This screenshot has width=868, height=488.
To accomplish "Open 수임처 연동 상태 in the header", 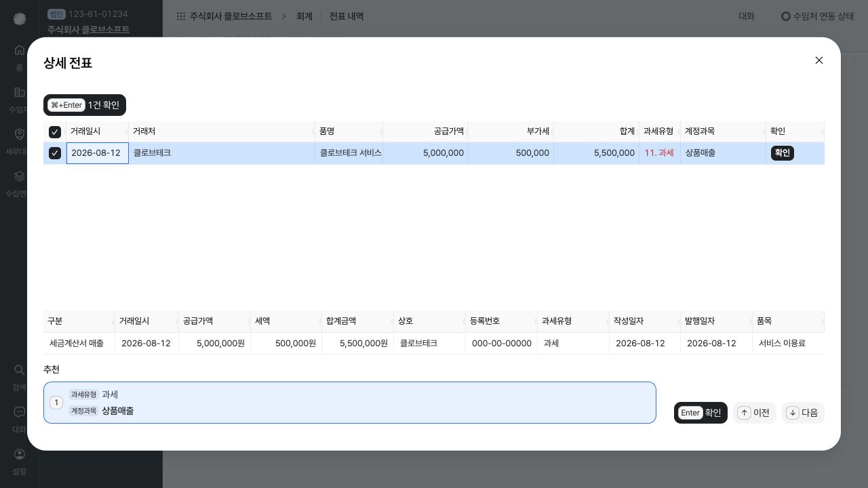I will point(818,16).
